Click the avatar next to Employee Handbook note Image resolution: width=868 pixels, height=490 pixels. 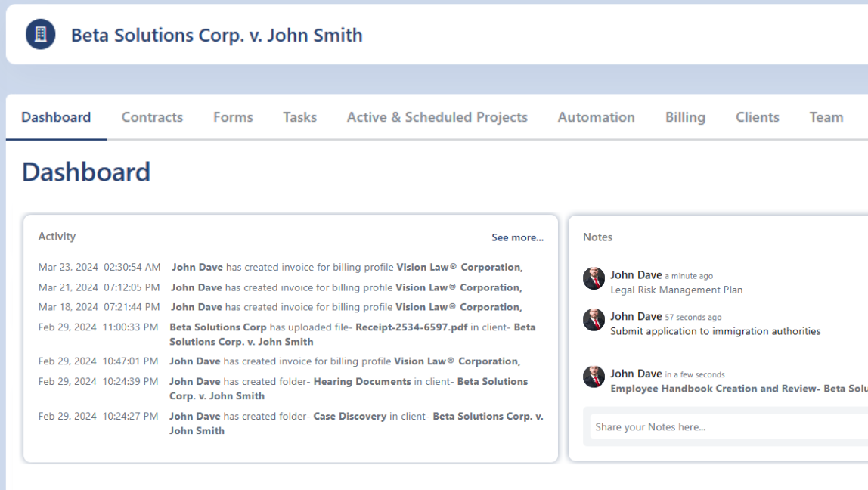tap(594, 377)
